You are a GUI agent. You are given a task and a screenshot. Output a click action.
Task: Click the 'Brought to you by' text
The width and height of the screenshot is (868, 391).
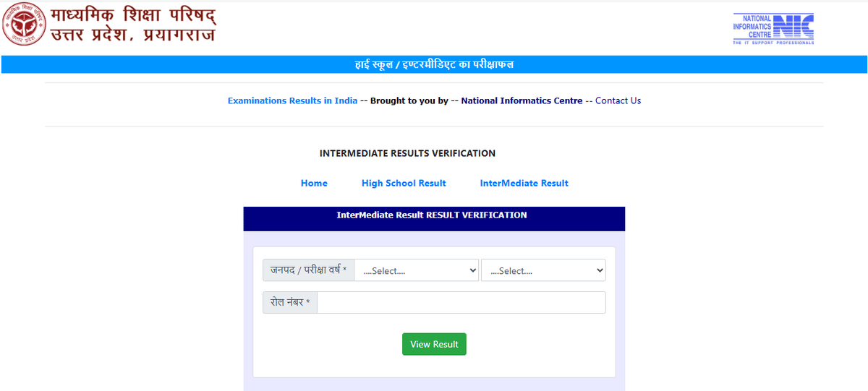tap(409, 100)
